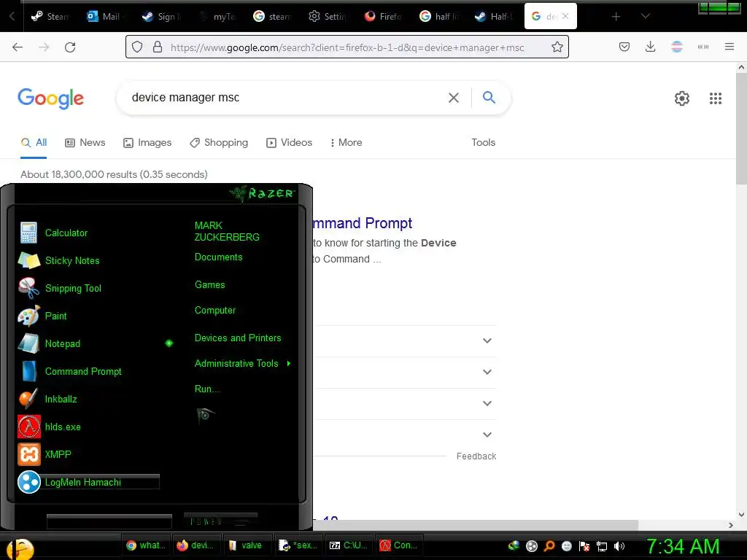Open the list all tabs dropdown
Viewport: 747px width, 560px height.
(645, 16)
